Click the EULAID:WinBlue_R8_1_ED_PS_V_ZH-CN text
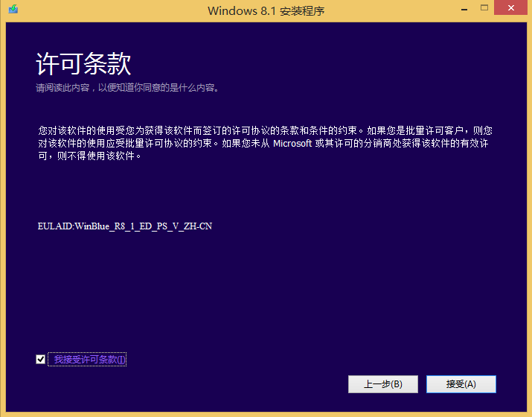 (x=125, y=226)
